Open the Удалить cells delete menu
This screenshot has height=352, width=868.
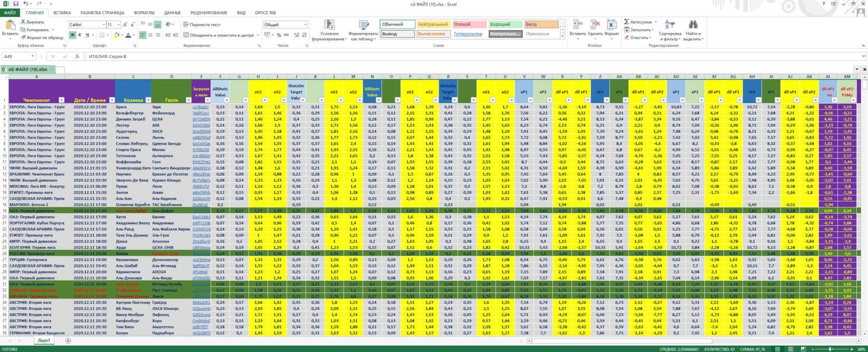point(595,30)
